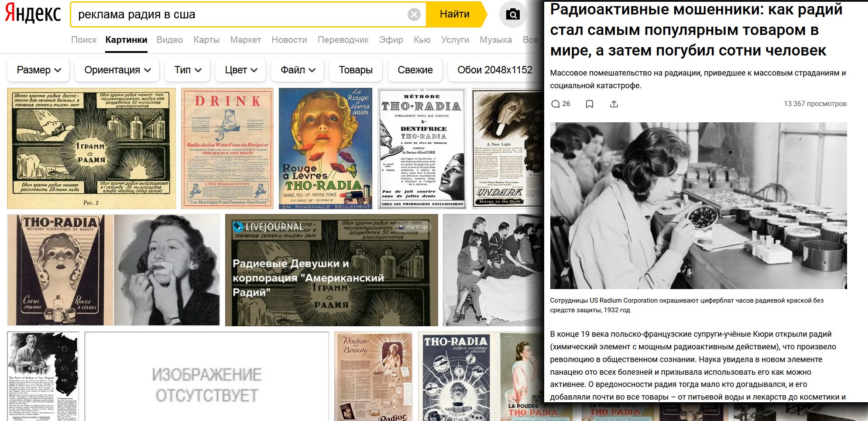
Task: Select the Картинки tab
Action: pos(126,40)
